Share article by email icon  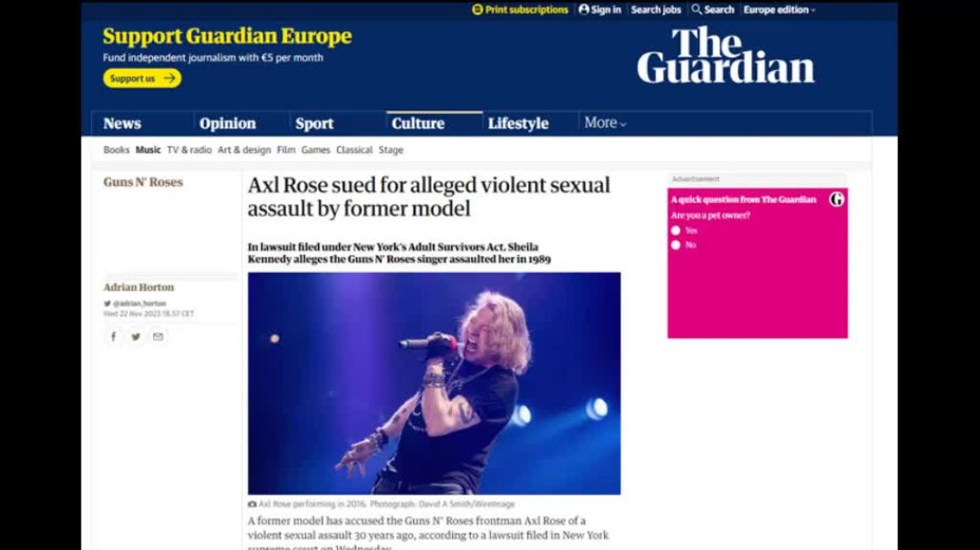coord(158,337)
